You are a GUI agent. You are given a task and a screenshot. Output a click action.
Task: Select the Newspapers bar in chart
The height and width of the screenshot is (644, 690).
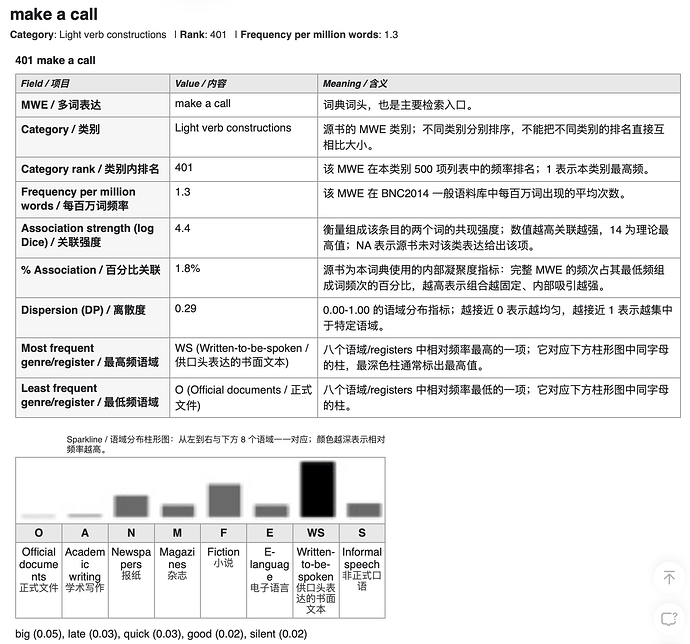point(131,506)
